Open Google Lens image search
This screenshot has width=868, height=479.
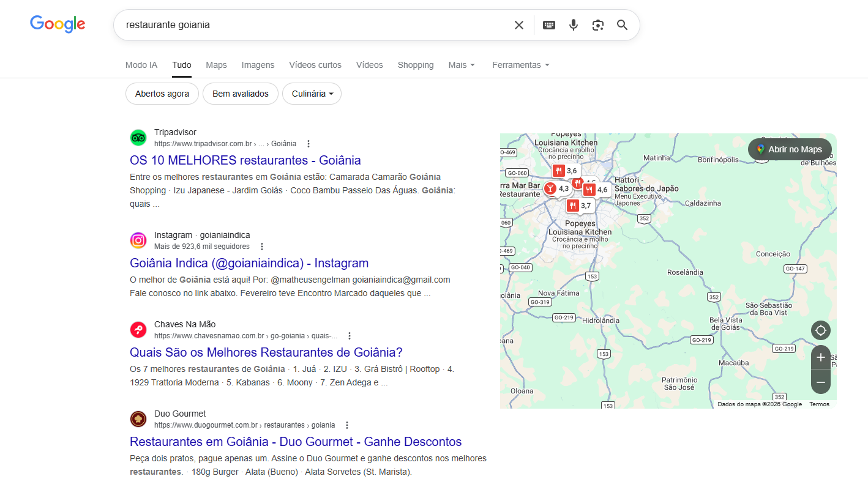point(598,25)
